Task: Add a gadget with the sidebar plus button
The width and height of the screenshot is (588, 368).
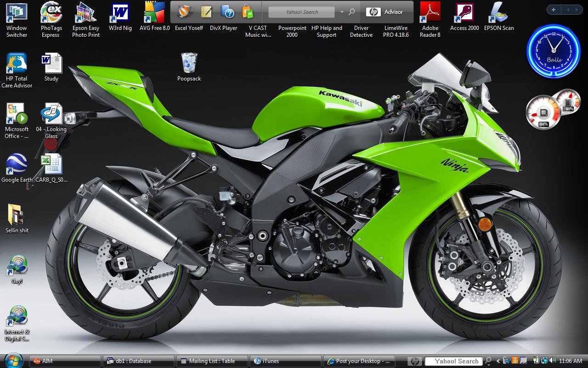Action: tap(554, 10)
